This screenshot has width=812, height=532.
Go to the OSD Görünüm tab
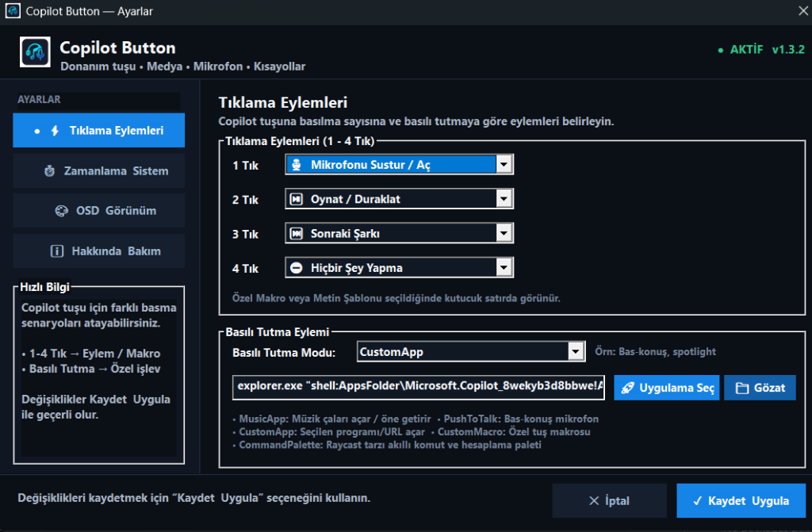(x=99, y=211)
